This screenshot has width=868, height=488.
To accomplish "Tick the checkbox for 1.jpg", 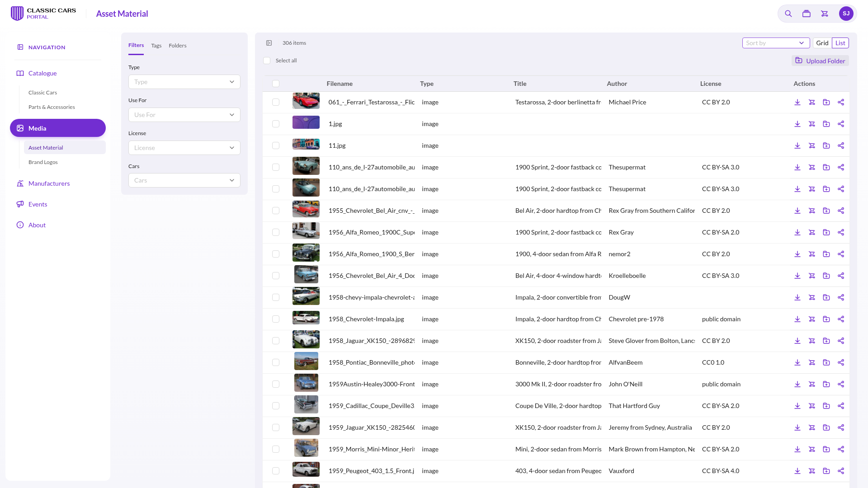I will 276,124.
